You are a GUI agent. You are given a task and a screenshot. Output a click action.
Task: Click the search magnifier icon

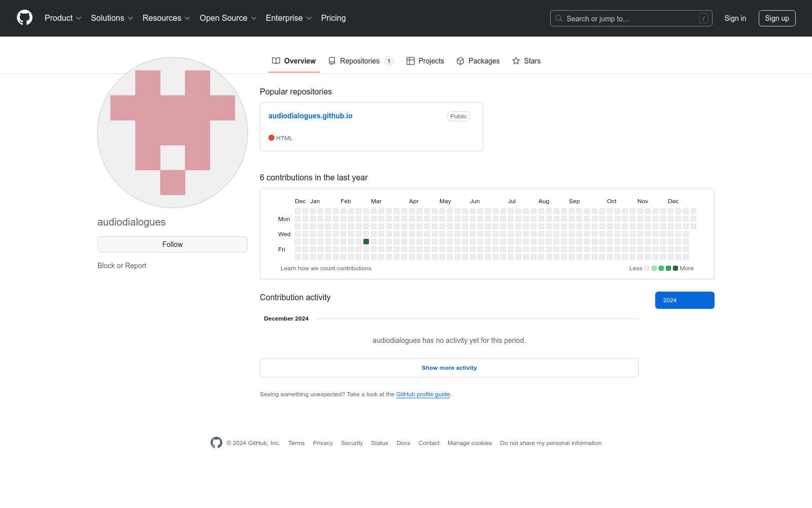[559, 18]
